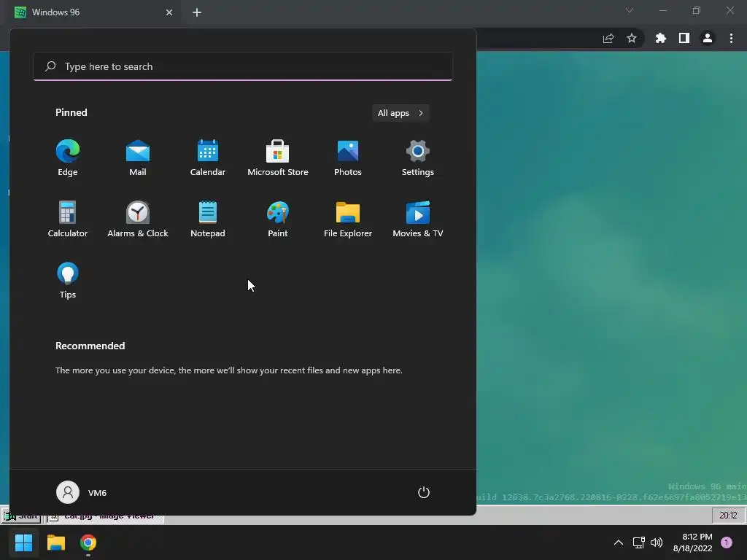The image size is (747, 560).
Task: Open the VM6 user account menu
Action: [x=82, y=492]
